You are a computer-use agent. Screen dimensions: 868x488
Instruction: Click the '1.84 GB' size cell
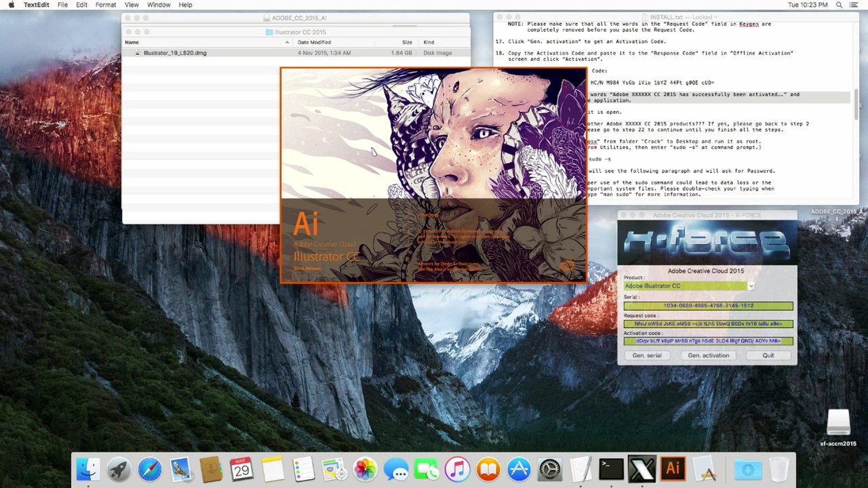pyautogui.click(x=402, y=53)
